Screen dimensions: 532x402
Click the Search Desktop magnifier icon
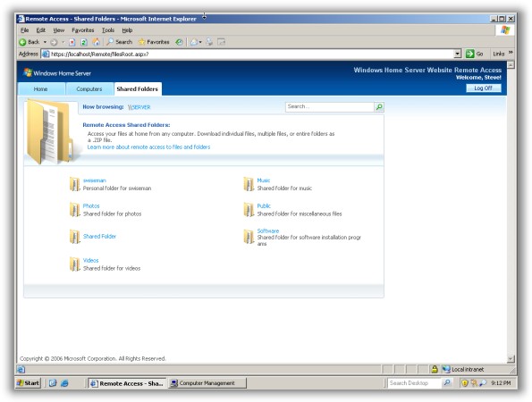[447, 383]
